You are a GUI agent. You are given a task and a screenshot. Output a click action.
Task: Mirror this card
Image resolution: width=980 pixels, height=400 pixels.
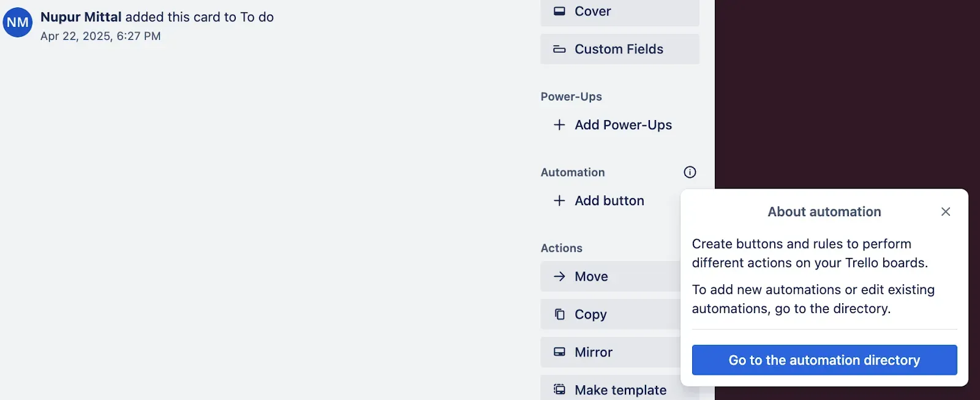coord(592,352)
